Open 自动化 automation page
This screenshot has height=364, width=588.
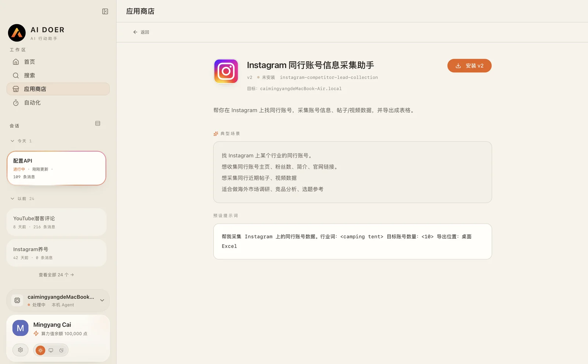58,102
